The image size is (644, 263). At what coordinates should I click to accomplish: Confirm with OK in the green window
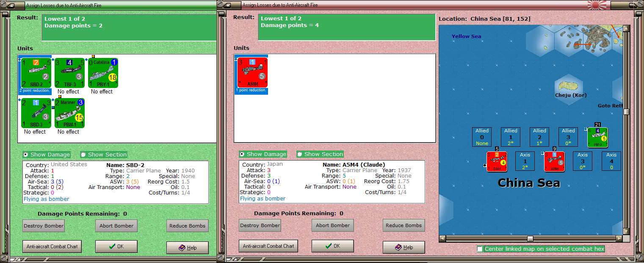click(x=116, y=246)
